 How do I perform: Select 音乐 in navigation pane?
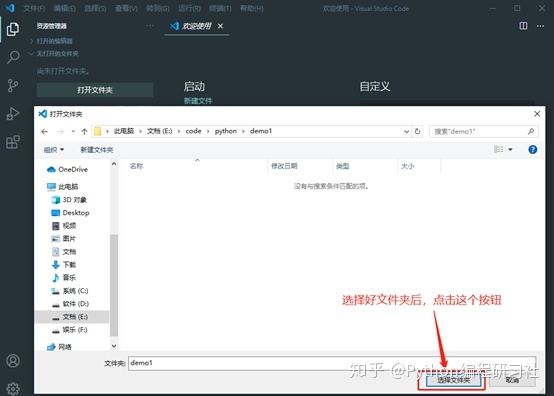tap(64, 278)
